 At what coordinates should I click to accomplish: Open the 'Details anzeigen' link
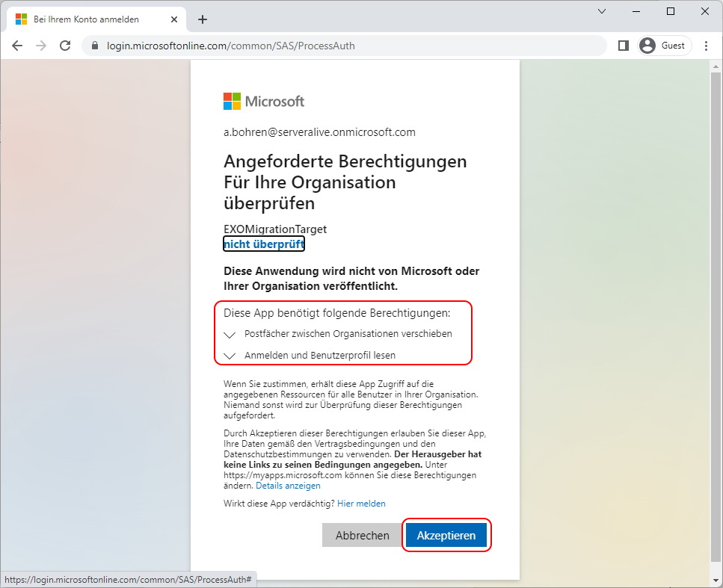pos(288,486)
